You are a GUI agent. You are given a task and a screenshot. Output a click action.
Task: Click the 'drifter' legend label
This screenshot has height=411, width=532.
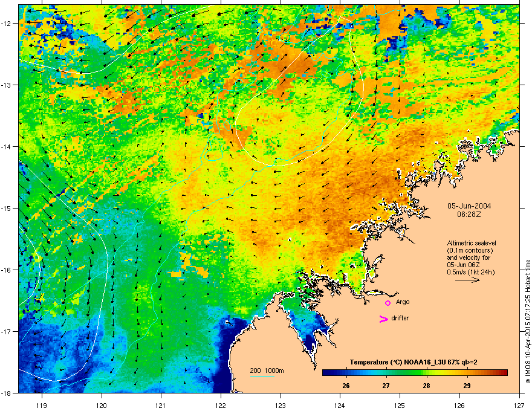400,318
